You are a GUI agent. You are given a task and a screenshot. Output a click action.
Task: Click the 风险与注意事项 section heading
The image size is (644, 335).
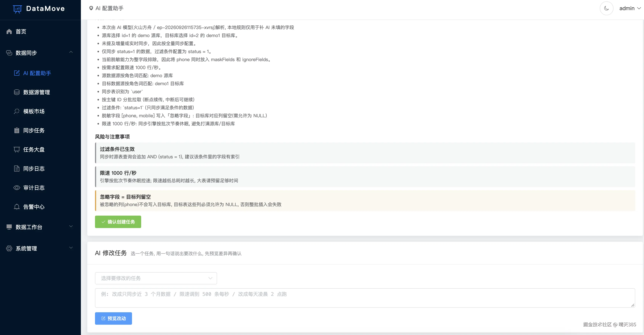tap(112, 136)
